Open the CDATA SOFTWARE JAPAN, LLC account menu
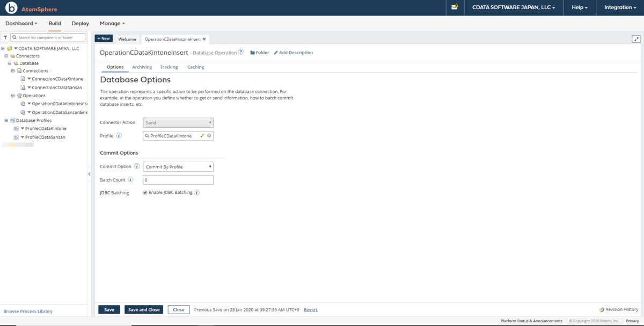Screen dimensions: 644x326 tap(514, 8)
